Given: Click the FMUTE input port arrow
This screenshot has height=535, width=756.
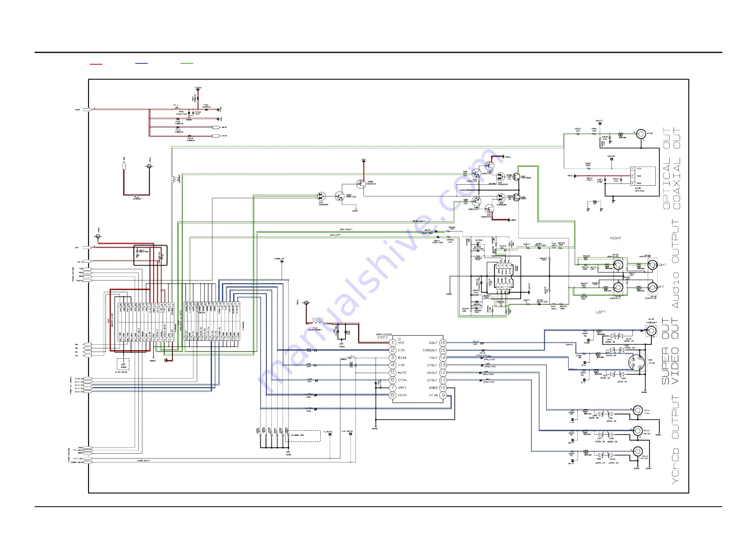Looking at the screenshot, I should [88, 281].
